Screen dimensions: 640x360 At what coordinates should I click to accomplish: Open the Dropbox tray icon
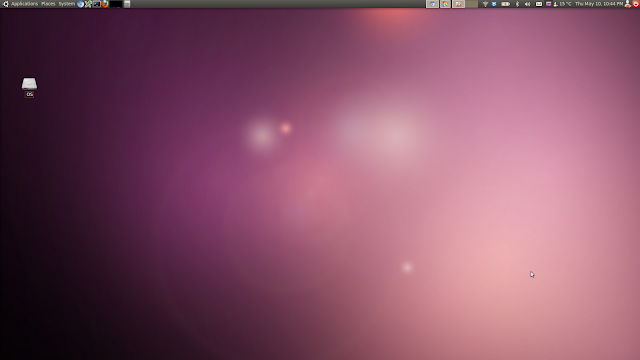coord(494,4)
